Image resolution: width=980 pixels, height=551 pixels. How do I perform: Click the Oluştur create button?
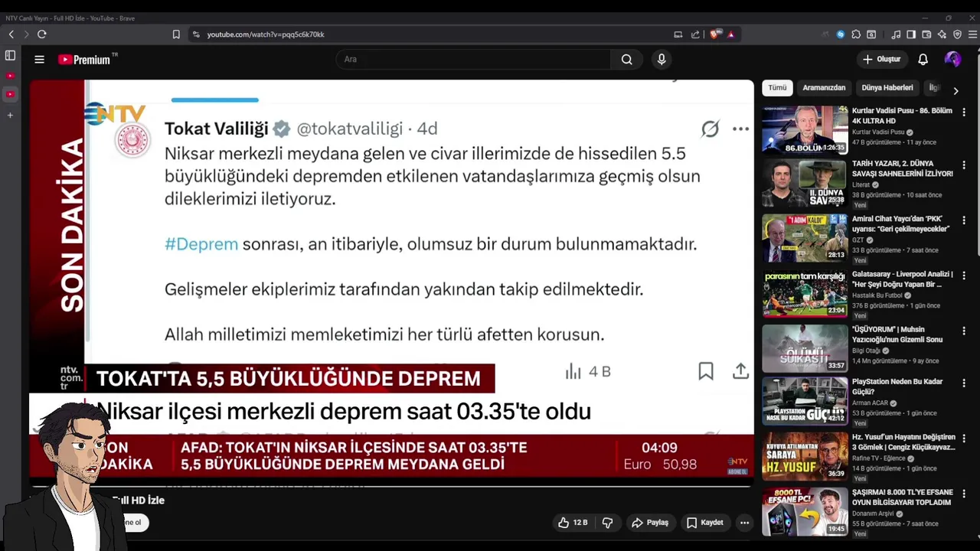881,59
